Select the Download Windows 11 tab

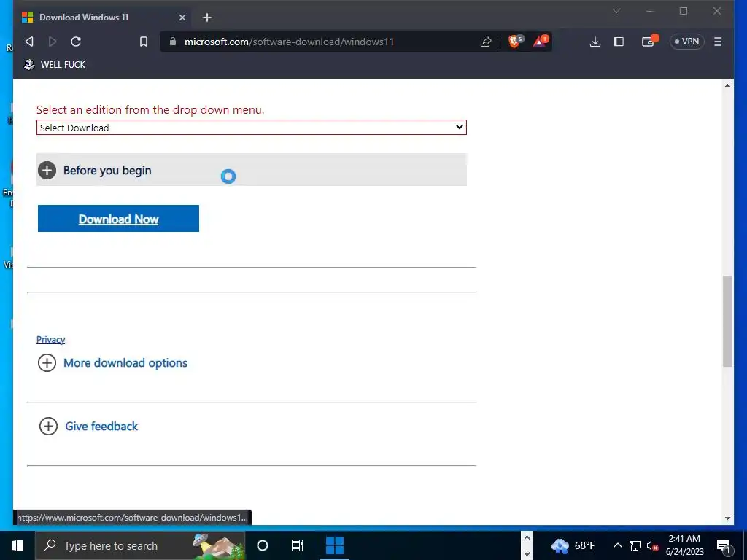click(x=103, y=17)
